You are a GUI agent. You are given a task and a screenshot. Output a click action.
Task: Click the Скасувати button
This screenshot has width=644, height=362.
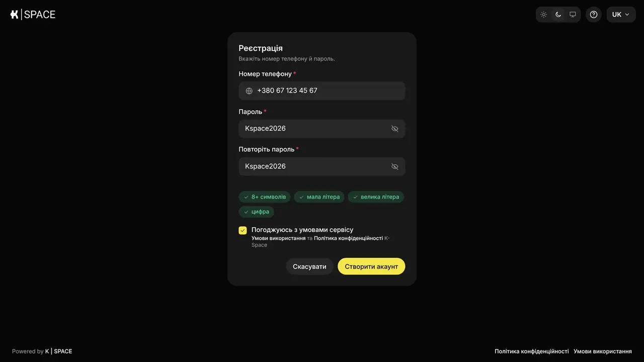[309, 266]
